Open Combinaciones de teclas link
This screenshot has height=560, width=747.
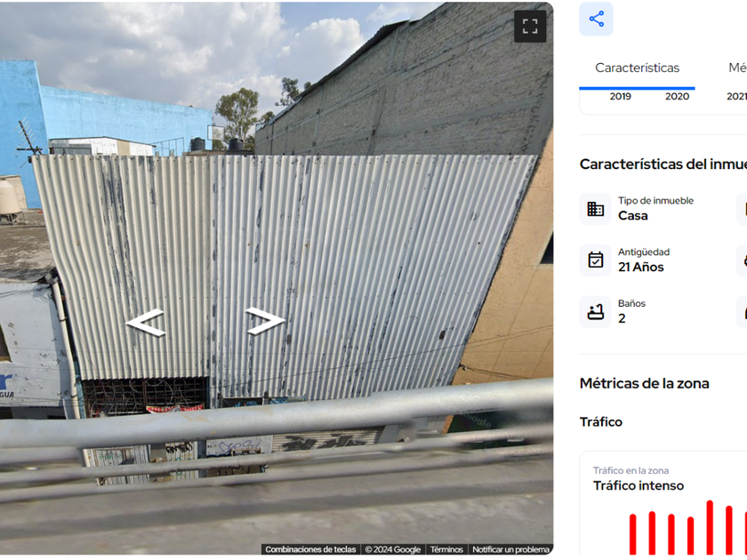[310, 549]
